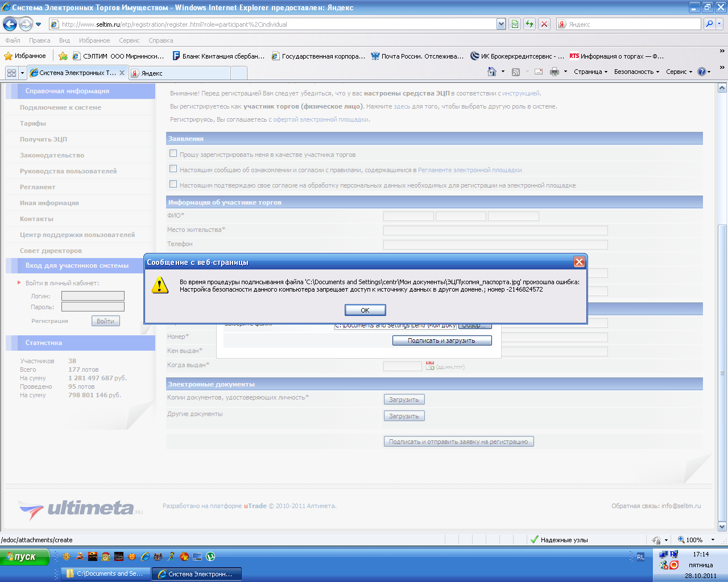Click the Refresh page icon

530,24
